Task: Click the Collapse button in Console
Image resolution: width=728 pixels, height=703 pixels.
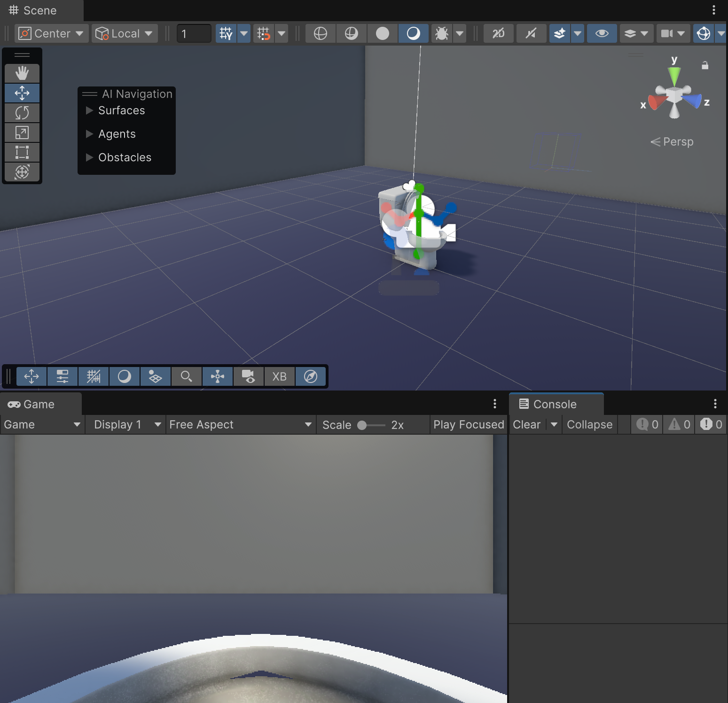Action: tap(589, 424)
